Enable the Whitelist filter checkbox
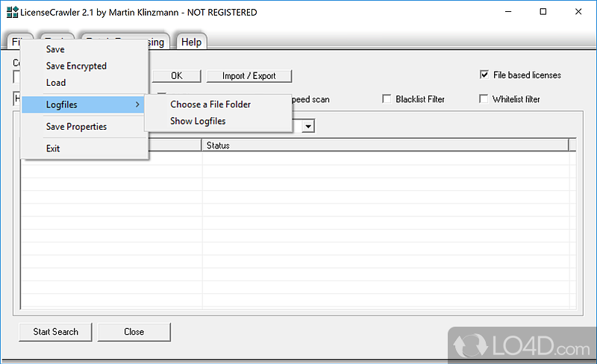The width and height of the screenshot is (597, 364). (484, 99)
